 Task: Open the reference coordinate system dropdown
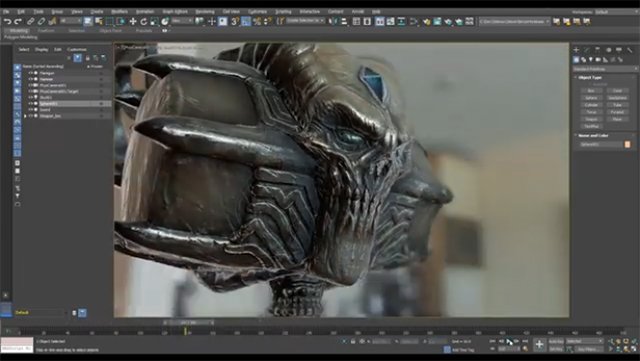(182, 21)
